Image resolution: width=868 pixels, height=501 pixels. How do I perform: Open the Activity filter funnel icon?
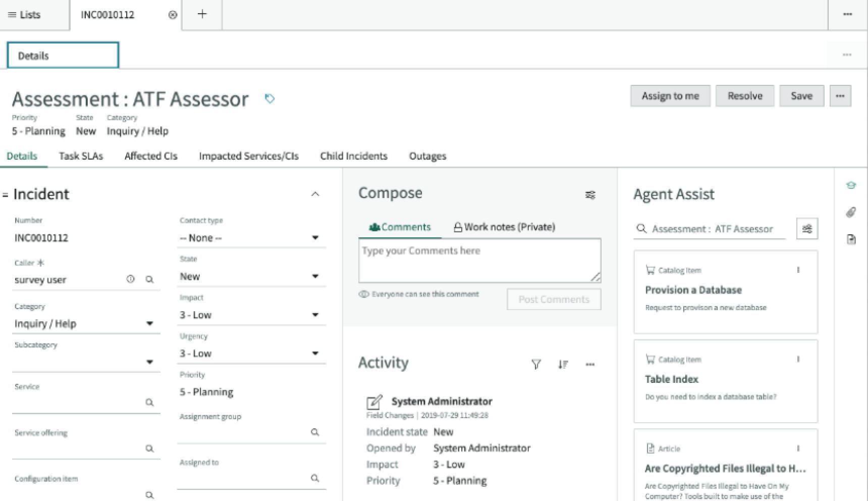click(536, 364)
